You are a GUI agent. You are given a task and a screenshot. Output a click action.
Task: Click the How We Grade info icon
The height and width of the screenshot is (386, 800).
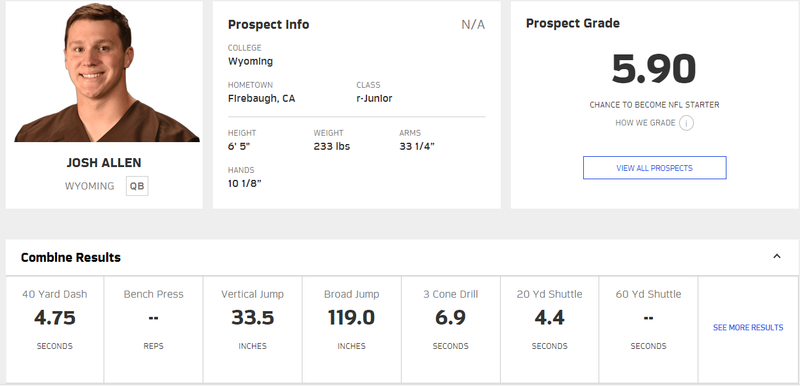(686, 123)
